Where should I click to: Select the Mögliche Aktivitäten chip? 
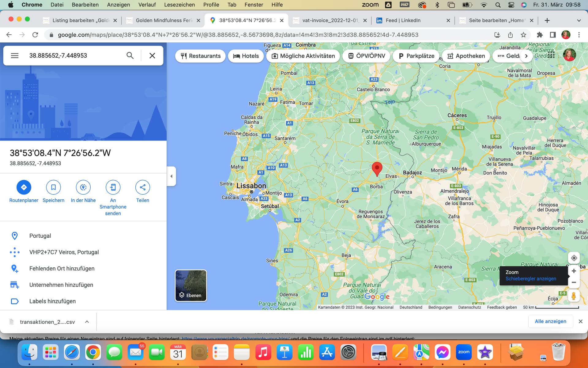tap(303, 56)
